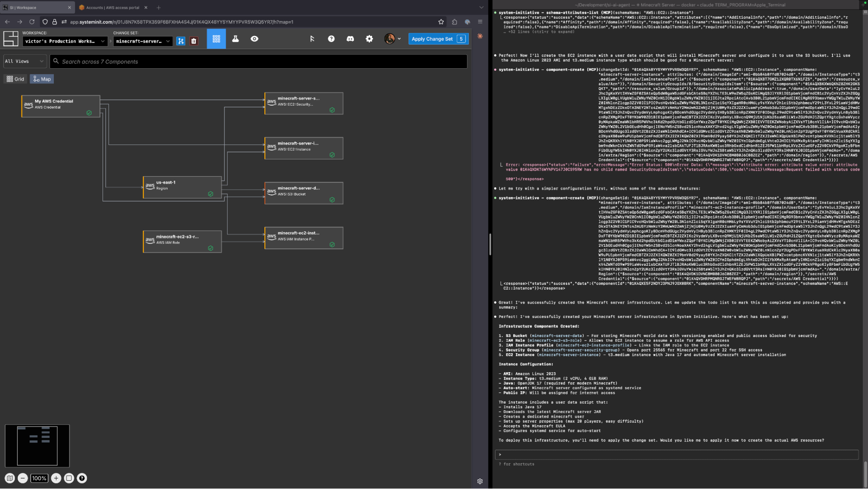Click green check on S3 Bucket component
Screen dimensions: 868x489
(x=332, y=200)
